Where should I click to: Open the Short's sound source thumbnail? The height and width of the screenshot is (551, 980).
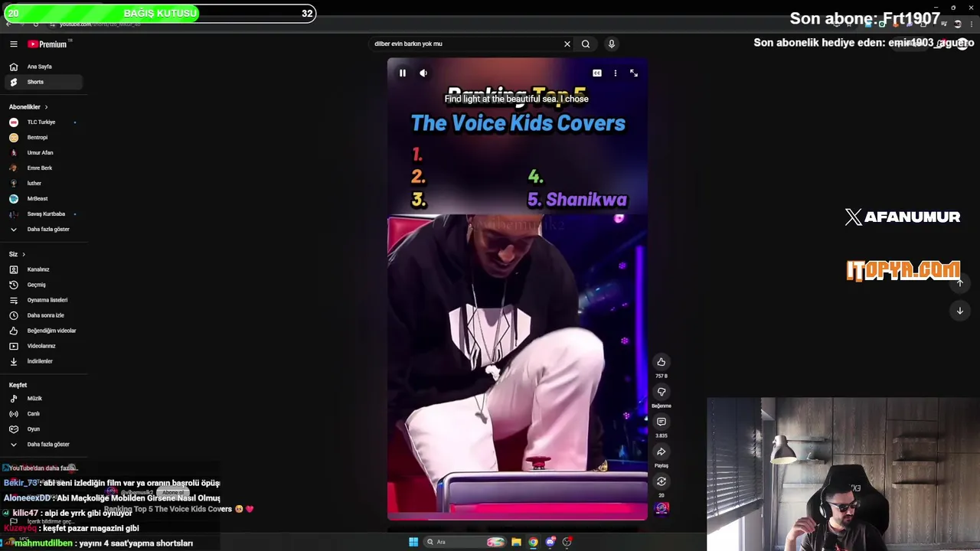coord(661,508)
